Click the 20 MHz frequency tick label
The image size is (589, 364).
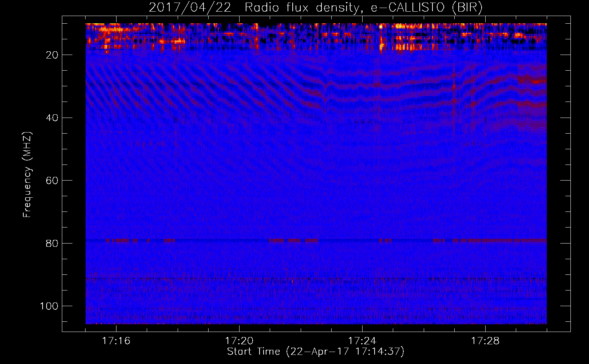(x=52, y=55)
